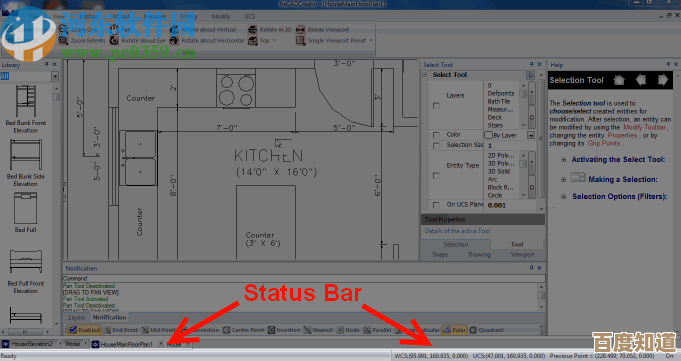This screenshot has width=681, height=361.
Task: Toggle Insertion snap
Action: 284,330
